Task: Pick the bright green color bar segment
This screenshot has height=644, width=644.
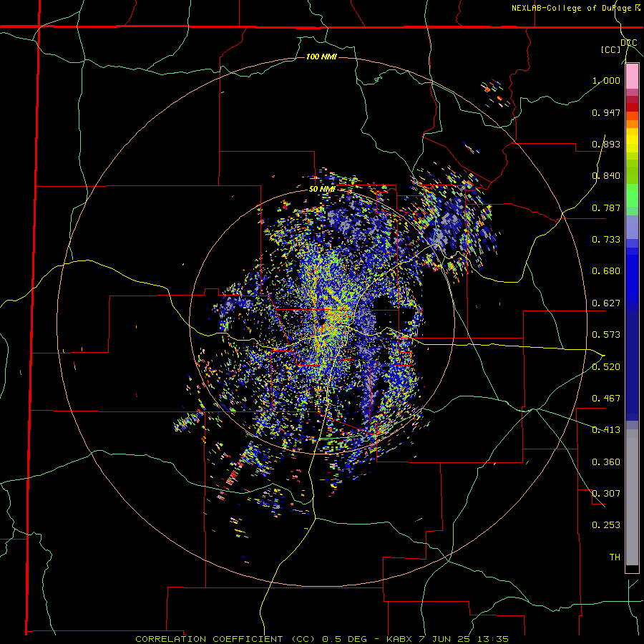Action: pos(632,195)
